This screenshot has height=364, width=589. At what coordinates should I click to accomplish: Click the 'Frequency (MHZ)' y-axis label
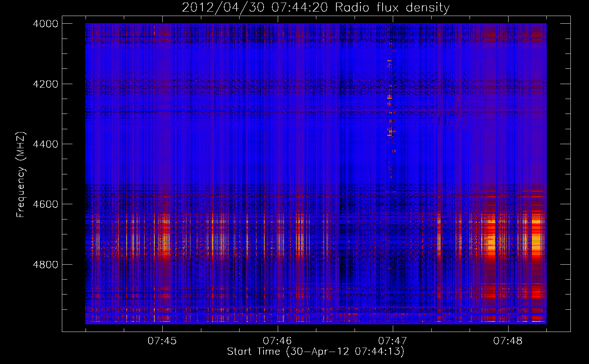(21, 175)
